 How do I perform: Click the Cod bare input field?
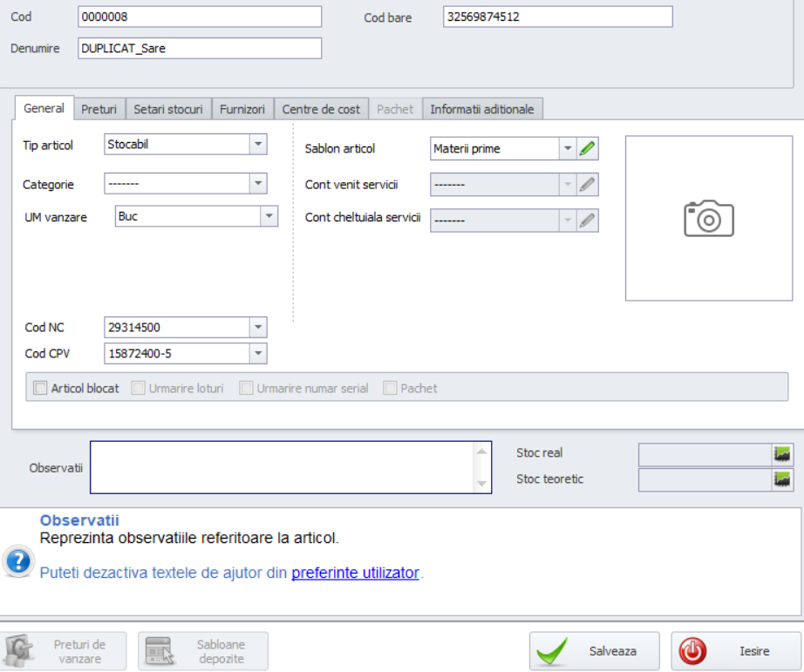[x=558, y=17]
